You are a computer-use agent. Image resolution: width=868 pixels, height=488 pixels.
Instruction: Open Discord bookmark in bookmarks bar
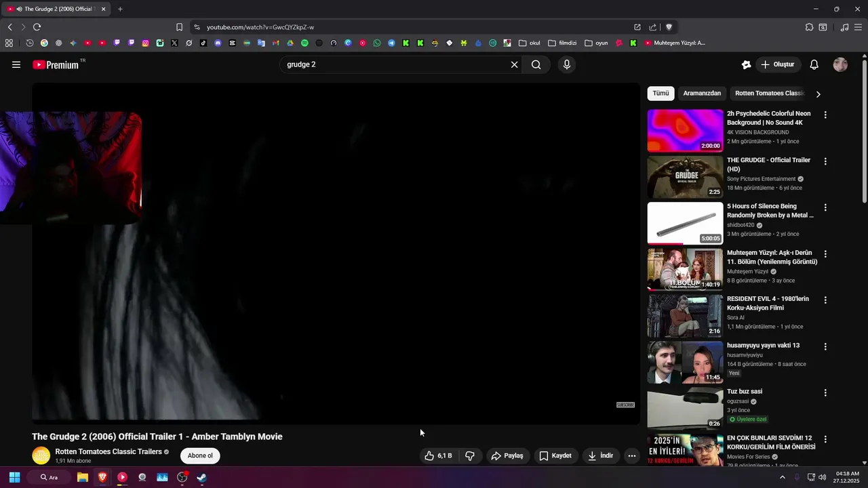(x=218, y=43)
